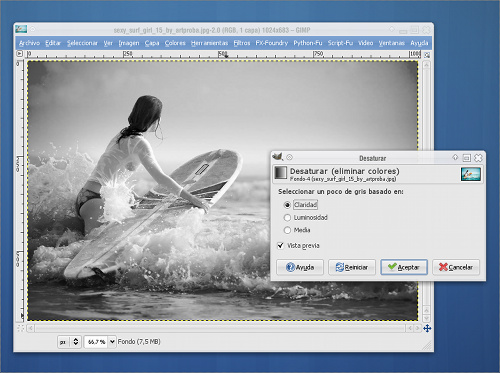Click the zoom-on-resize icon at ruler corner
The width and height of the screenshot is (500, 373).
point(427,55)
